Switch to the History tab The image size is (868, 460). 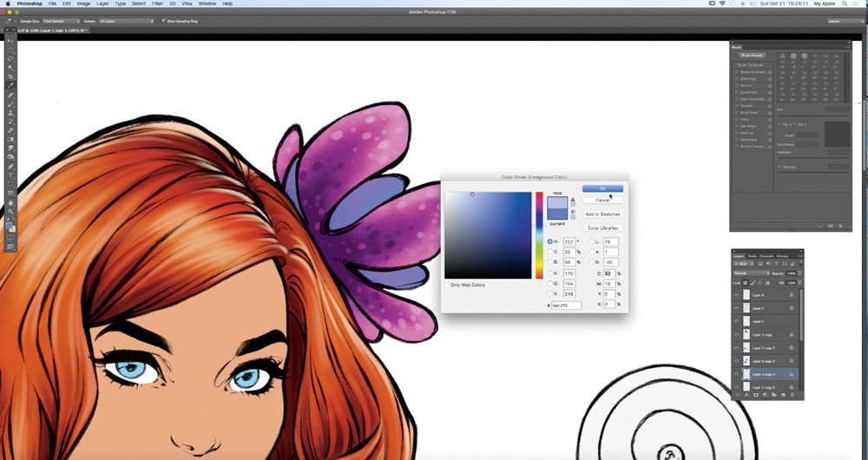click(782, 256)
